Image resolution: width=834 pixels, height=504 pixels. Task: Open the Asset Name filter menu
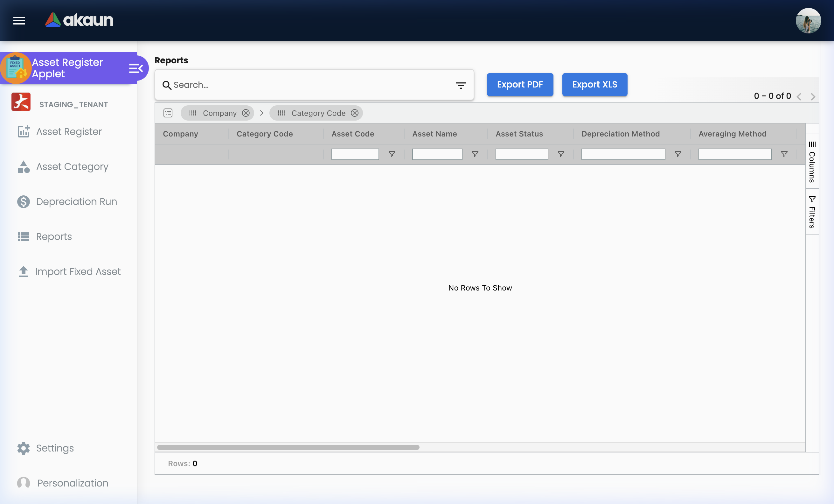tap(475, 154)
